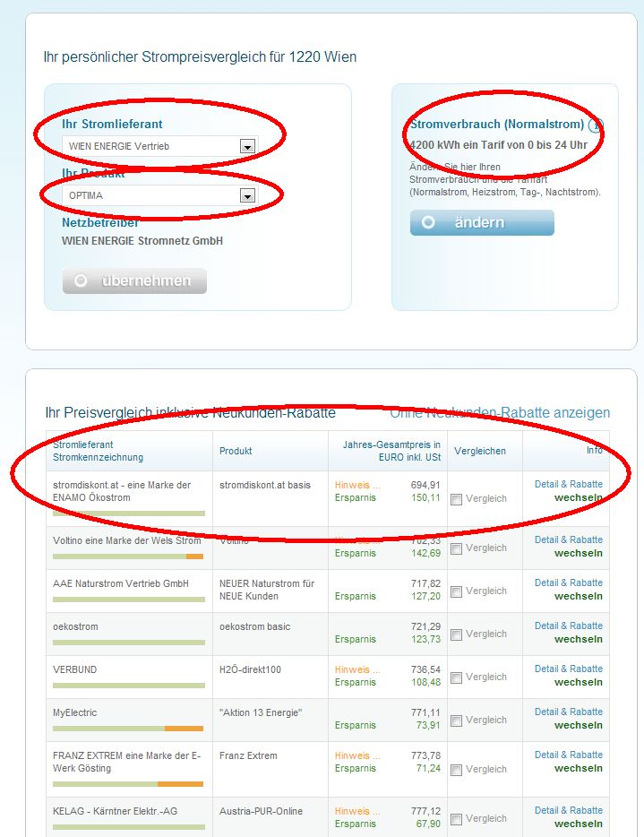
Task: Click the Stromkennzeichnung bar under MyElectric
Action: tap(128, 729)
